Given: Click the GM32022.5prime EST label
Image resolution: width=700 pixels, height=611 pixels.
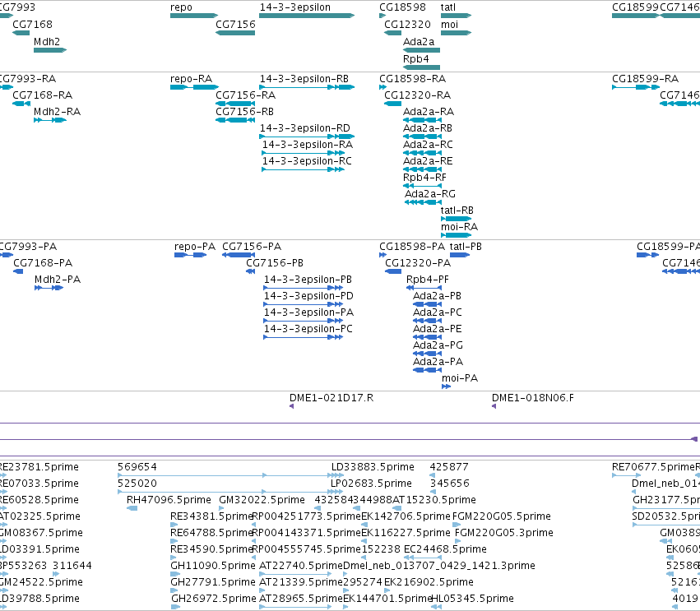Looking at the screenshot, I should (x=262, y=500).
